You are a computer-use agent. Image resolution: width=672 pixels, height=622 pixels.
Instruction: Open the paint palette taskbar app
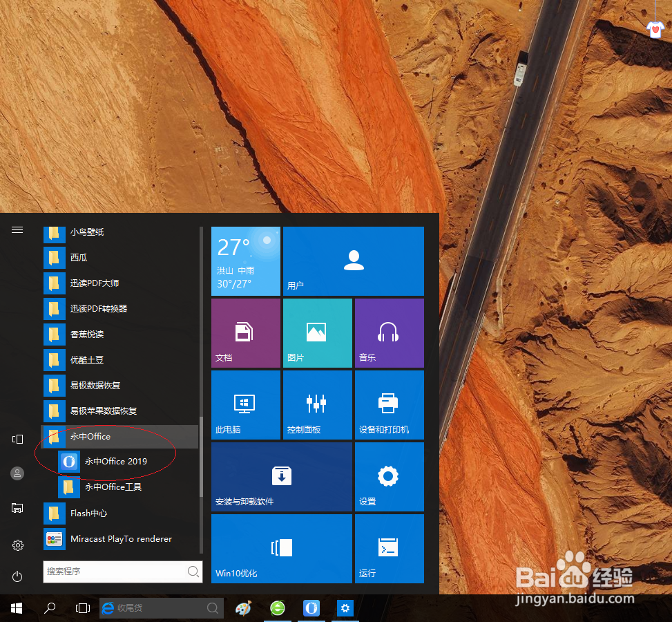click(x=243, y=608)
